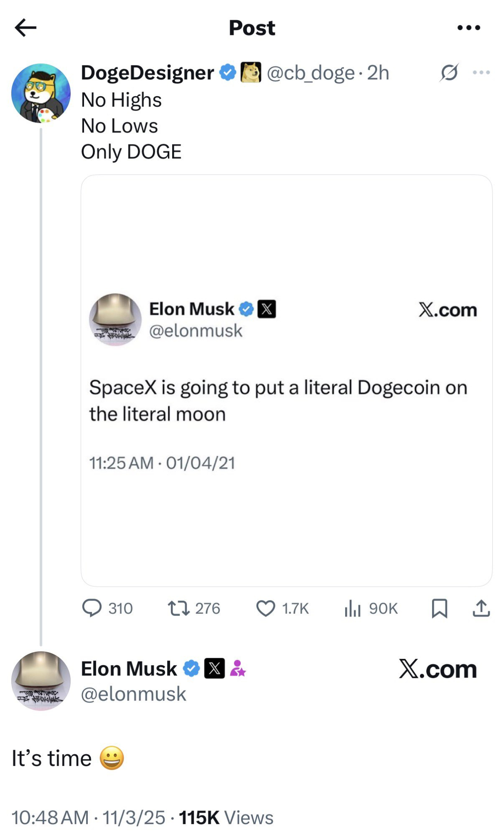View analytics for the 90K views icon
504x840 pixels.
click(x=353, y=608)
